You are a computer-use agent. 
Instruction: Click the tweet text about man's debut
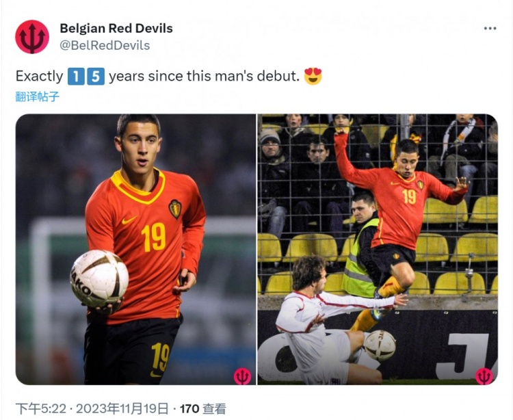[169, 76]
